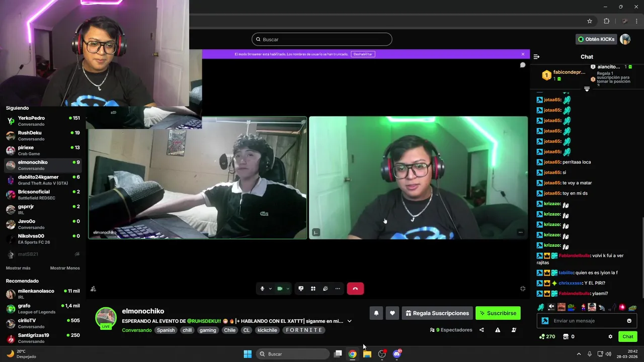Screen dimensions: 644x362
Task: Open Discord from the taskbar
Action: [x=397, y=354]
